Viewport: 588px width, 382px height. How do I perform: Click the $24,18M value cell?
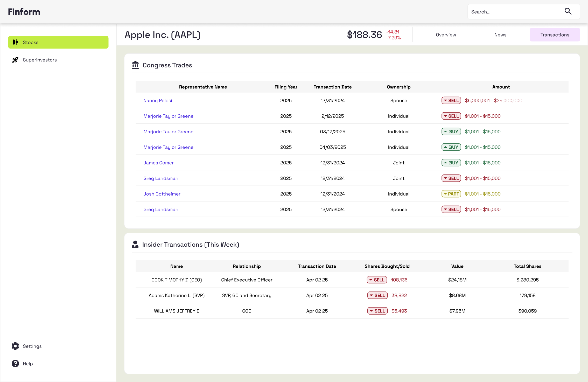(x=457, y=280)
